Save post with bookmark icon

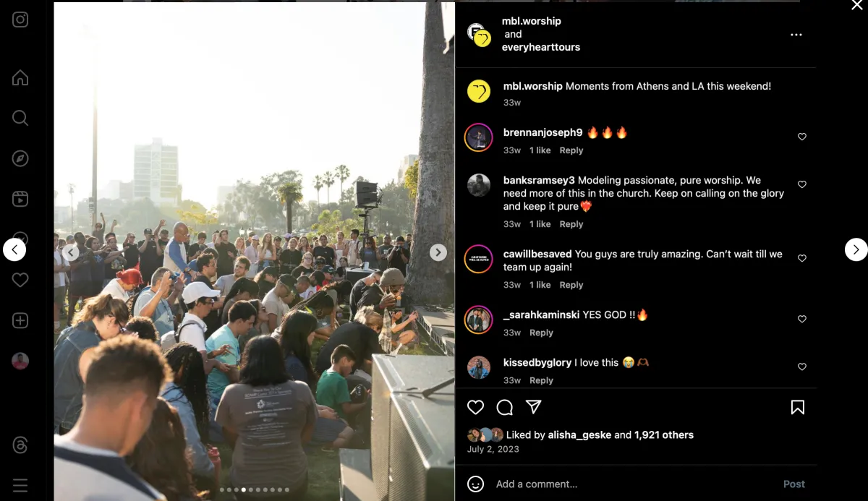tap(798, 407)
